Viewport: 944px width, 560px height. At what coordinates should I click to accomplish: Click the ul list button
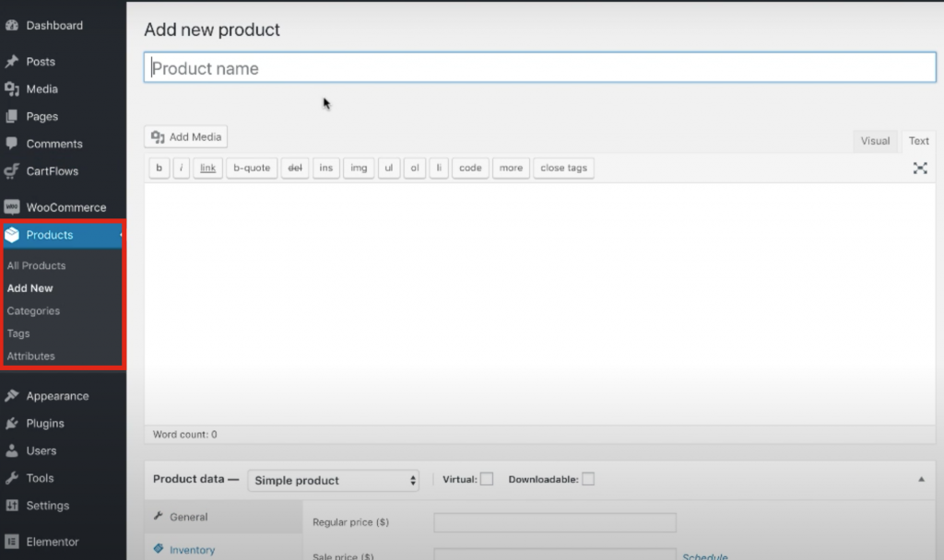[389, 168]
